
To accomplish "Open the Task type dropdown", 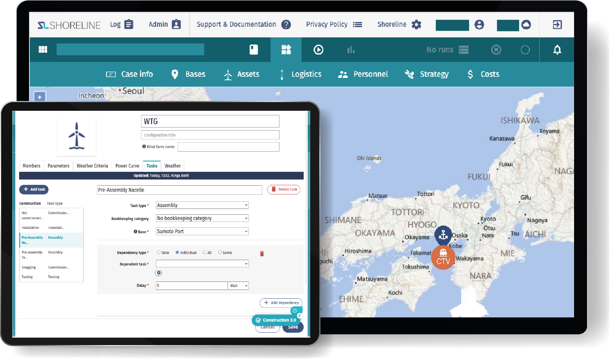I will click(202, 205).
